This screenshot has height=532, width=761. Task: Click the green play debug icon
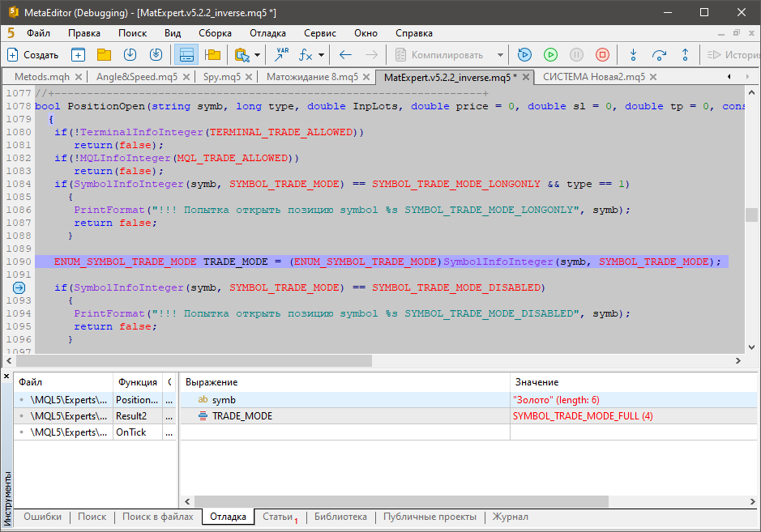point(550,55)
